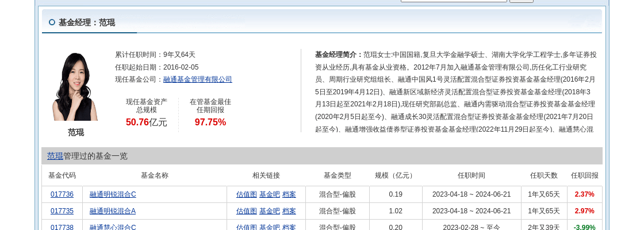This screenshot has width=644, height=230.
Task: Open 基金吧 for 融通慧心混合C
Action: click(x=270, y=227)
